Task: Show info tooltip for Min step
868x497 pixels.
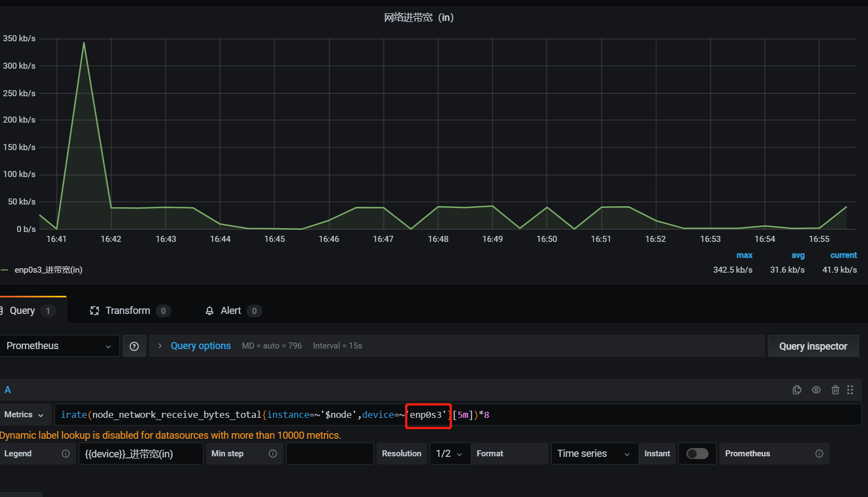Action: (x=273, y=454)
